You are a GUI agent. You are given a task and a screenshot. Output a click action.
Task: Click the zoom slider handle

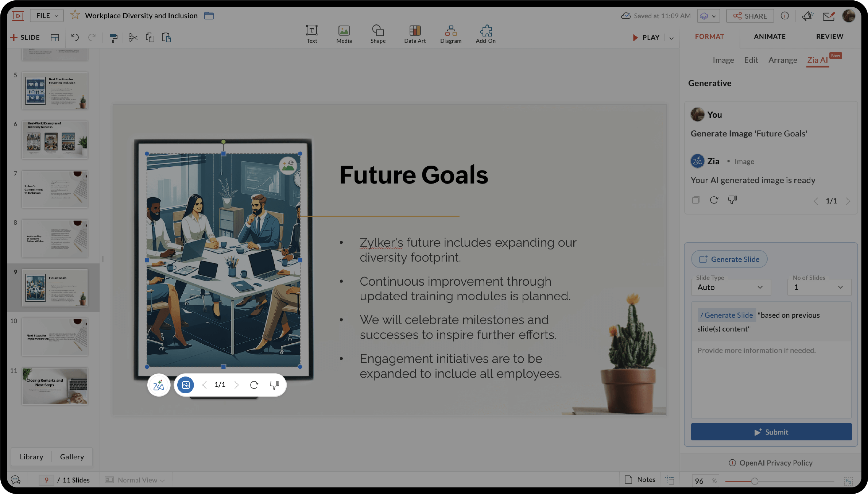point(755,481)
